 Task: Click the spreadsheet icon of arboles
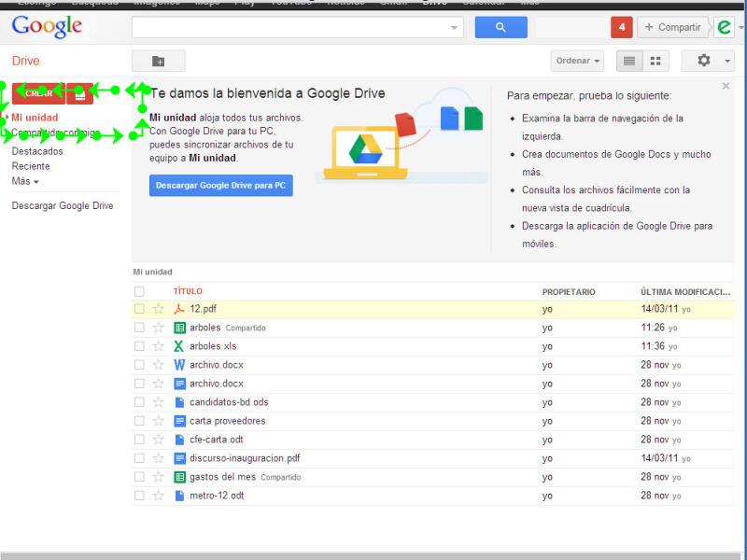coord(179,328)
